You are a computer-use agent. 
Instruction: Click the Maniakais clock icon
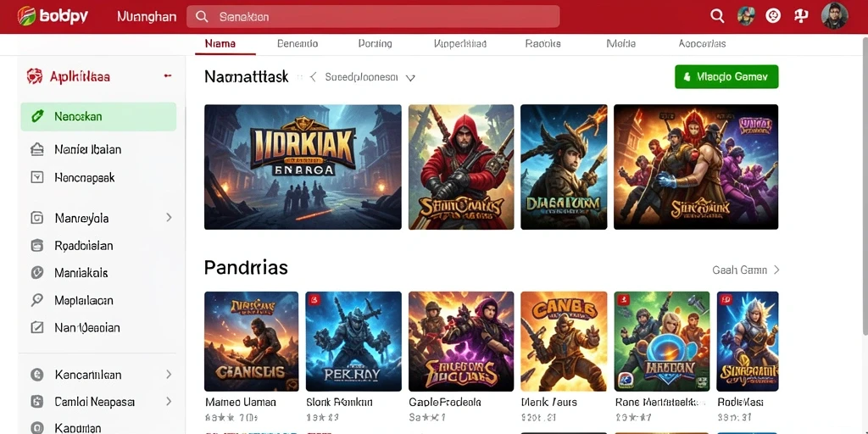pyautogui.click(x=37, y=272)
